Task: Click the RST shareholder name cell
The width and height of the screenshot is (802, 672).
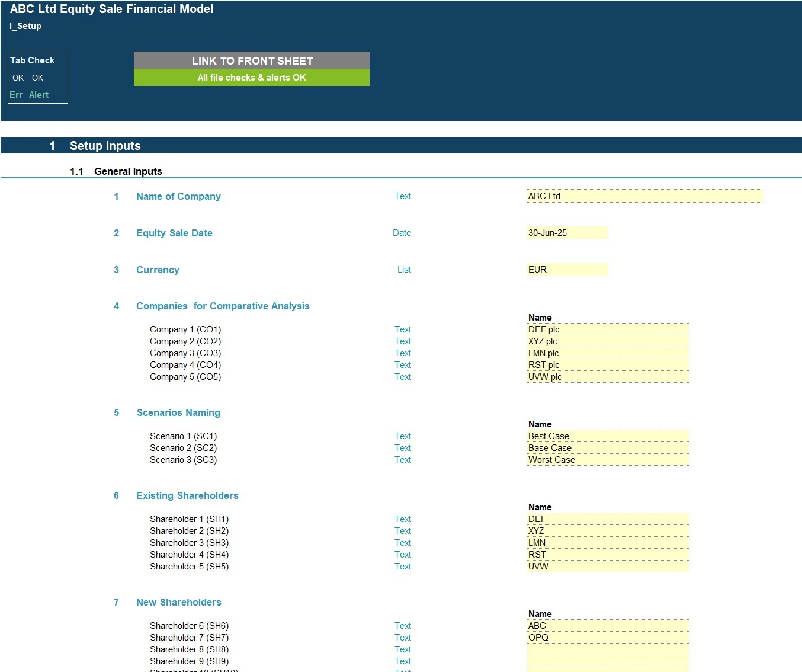Action: (x=607, y=554)
